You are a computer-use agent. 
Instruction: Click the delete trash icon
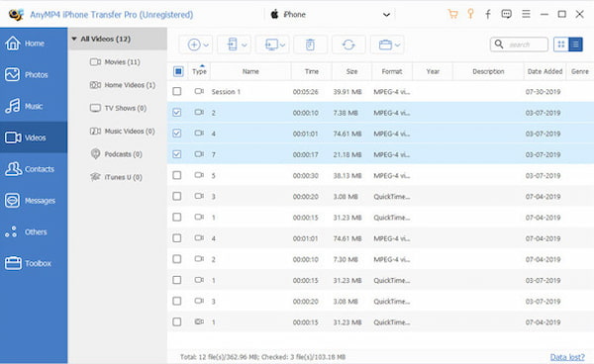(310, 45)
